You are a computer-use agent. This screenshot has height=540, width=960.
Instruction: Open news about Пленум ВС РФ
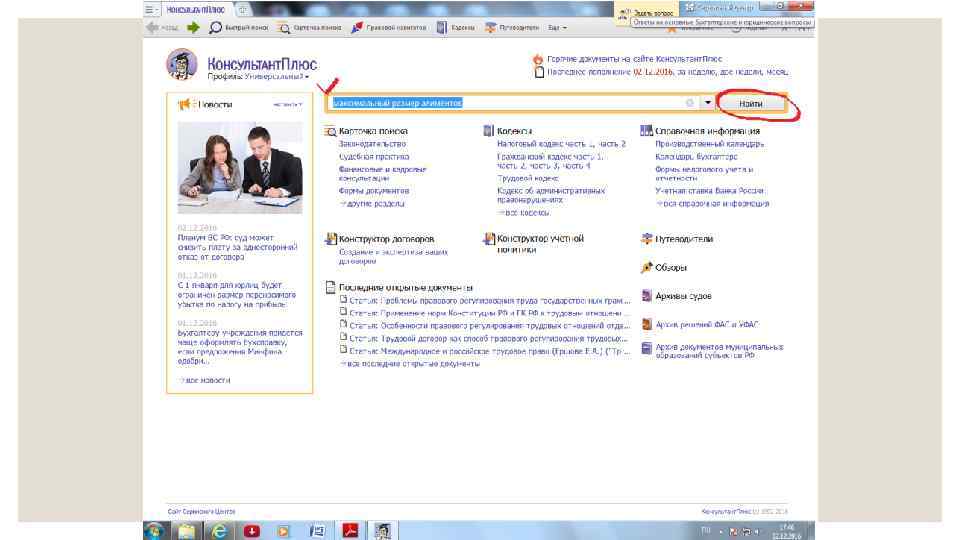[x=238, y=247]
